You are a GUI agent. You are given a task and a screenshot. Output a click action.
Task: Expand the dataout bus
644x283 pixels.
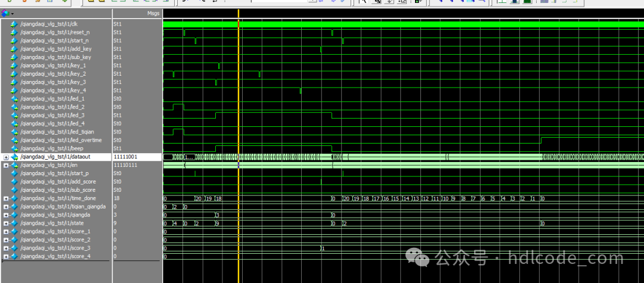click(6, 157)
